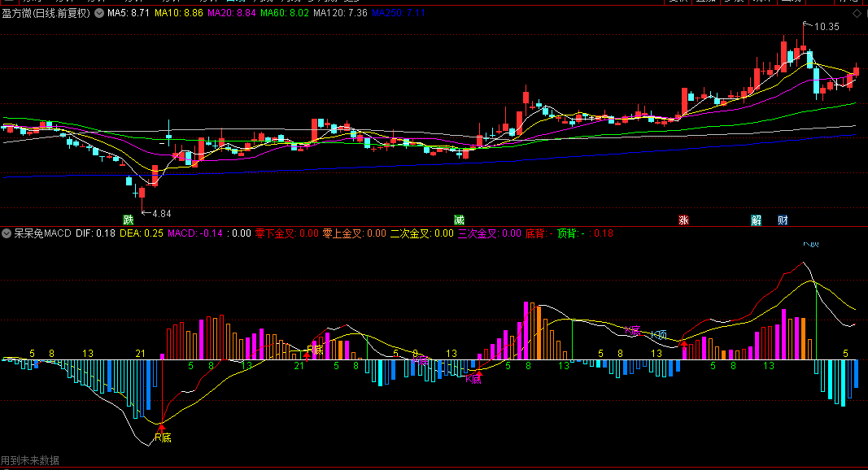Click the MACD: -0.14 value
Viewport: 868px width, 470px height.
tap(195, 233)
